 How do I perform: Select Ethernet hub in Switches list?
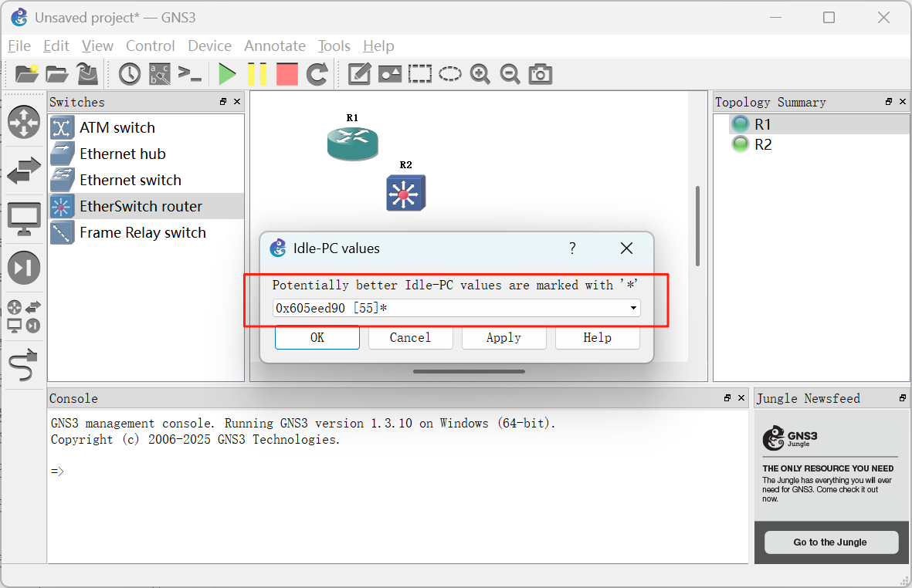(147, 154)
